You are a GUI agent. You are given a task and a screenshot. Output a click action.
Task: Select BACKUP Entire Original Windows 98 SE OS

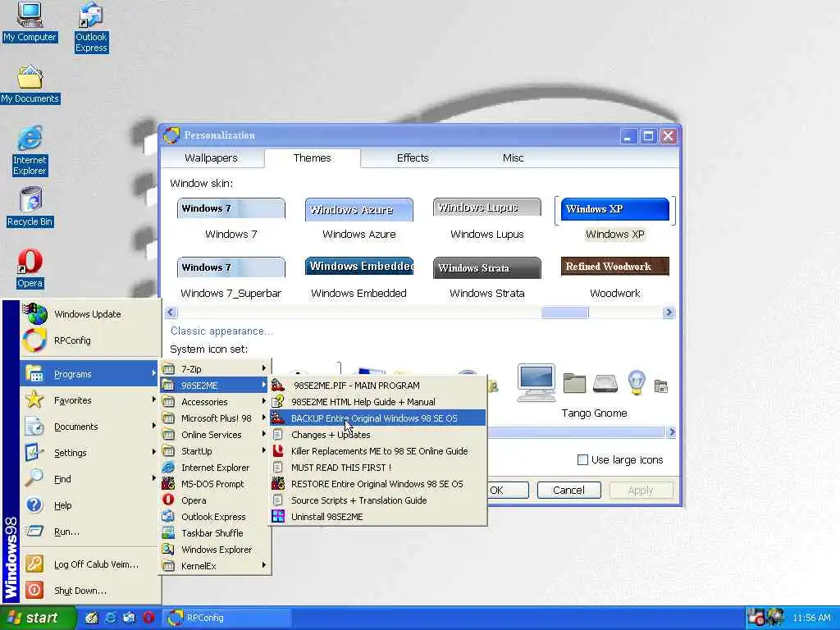[x=378, y=418]
